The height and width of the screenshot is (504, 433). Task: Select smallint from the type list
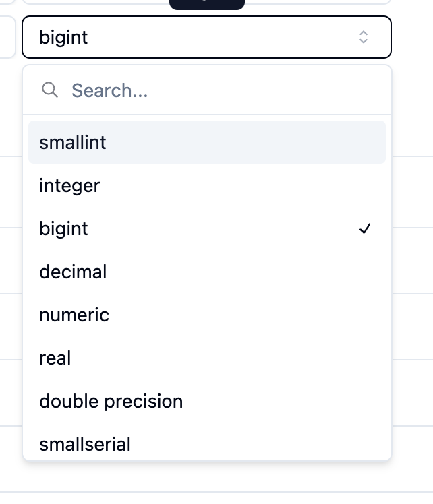(x=73, y=143)
